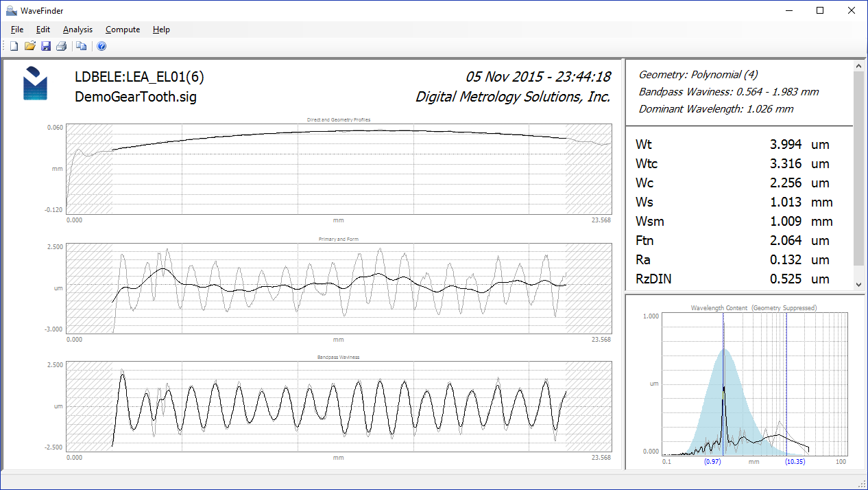Select the Ra value 0.132
This screenshot has height=490, width=868.
coord(786,260)
